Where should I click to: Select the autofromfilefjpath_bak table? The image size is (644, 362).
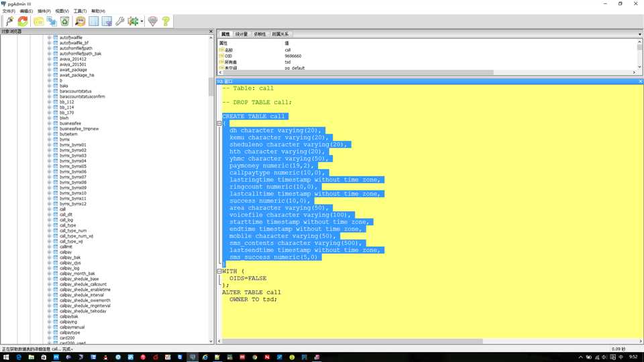coord(80,54)
